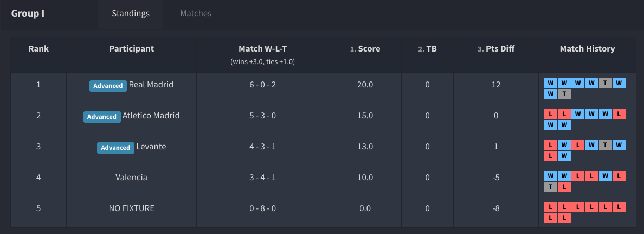Switch to the Matches tab

[x=196, y=14]
